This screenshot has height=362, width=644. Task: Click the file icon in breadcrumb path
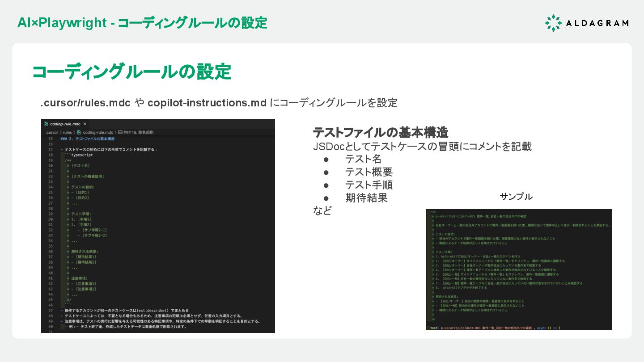79,132
